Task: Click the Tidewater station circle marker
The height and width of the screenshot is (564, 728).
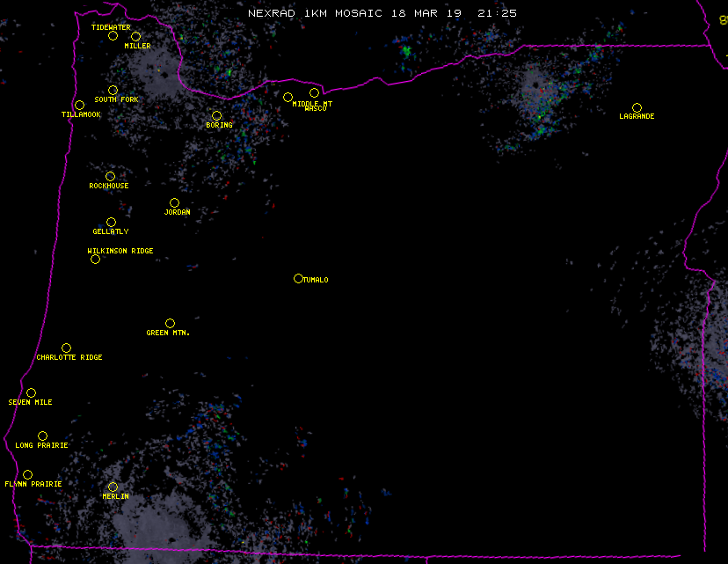Action: point(113,36)
